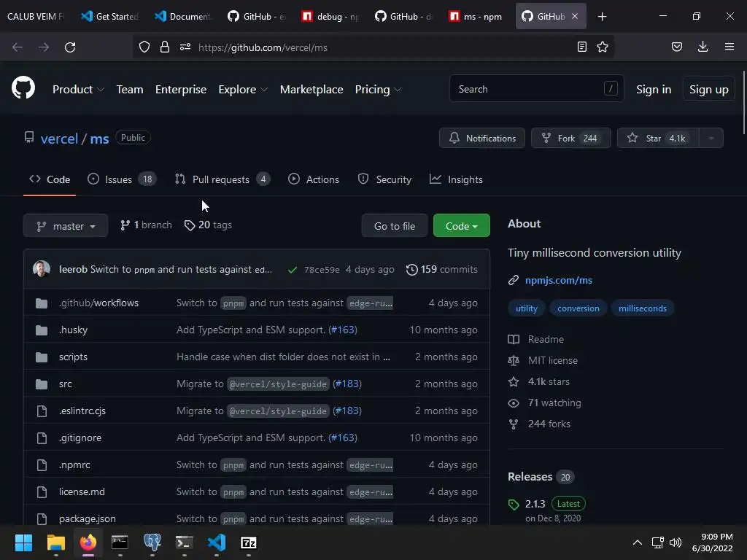Screen dimensions: 747x560
Task: Open the Security tab
Action: pyautogui.click(x=384, y=179)
